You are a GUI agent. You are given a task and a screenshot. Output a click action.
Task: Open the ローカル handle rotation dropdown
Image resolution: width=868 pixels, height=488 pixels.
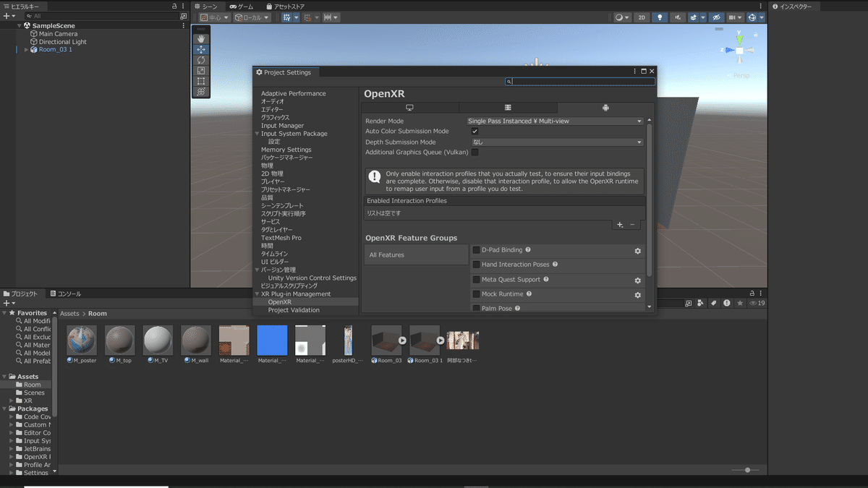pyautogui.click(x=252, y=17)
